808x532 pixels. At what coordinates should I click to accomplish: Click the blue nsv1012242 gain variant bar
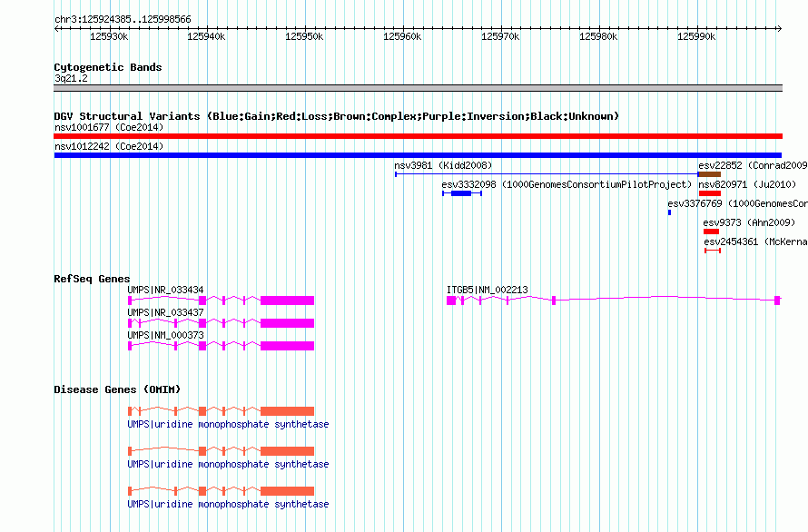click(418, 155)
